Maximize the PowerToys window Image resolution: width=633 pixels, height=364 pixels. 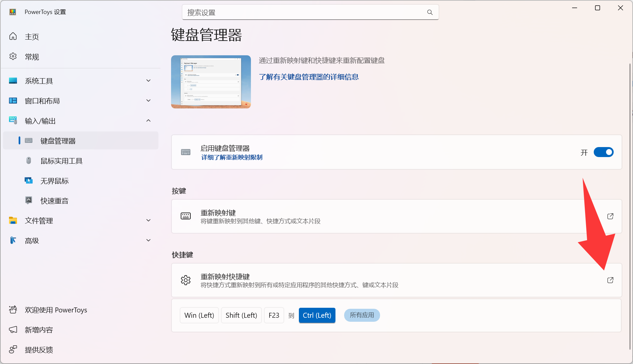(x=597, y=8)
